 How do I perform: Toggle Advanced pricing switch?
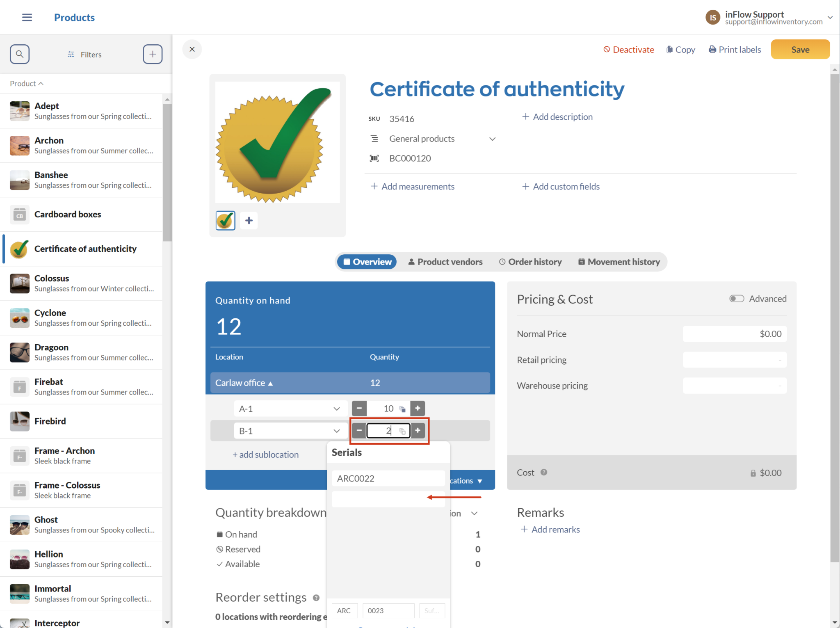coord(736,299)
